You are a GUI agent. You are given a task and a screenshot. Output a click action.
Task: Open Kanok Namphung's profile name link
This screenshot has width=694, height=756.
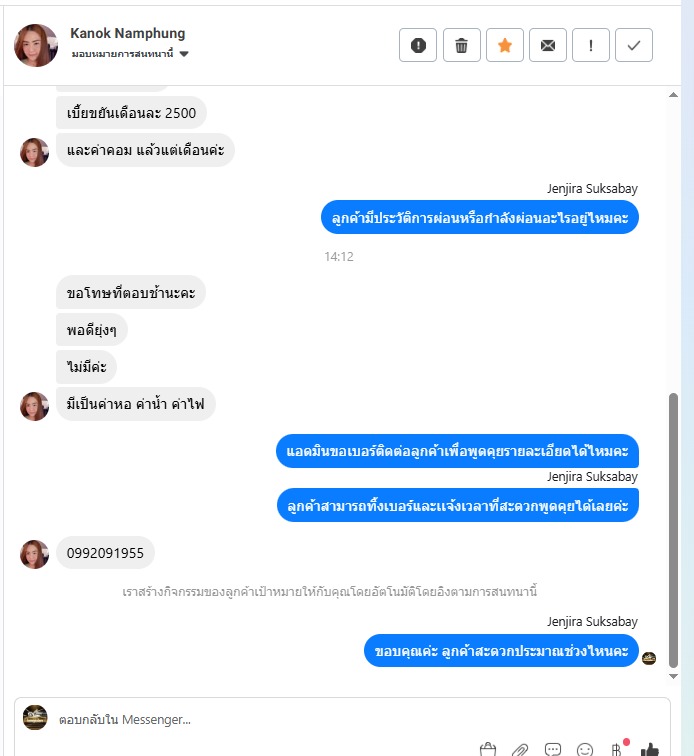128,33
